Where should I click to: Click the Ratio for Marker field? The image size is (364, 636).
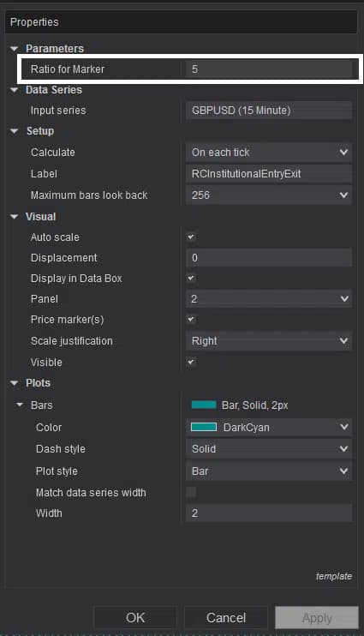point(269,69)
